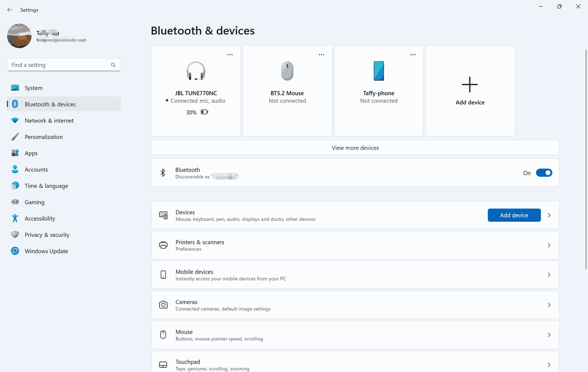The width and height of the screenshot is (588, 372).
Task: Click the search magnifier icon
Action: tap(113, 65)
